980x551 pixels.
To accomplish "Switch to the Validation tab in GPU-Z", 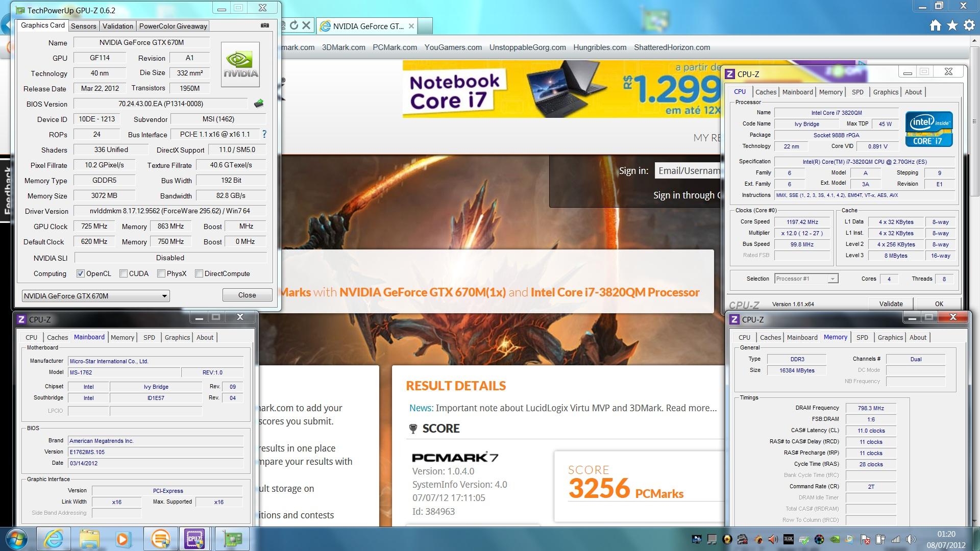I will coord(117,26).
